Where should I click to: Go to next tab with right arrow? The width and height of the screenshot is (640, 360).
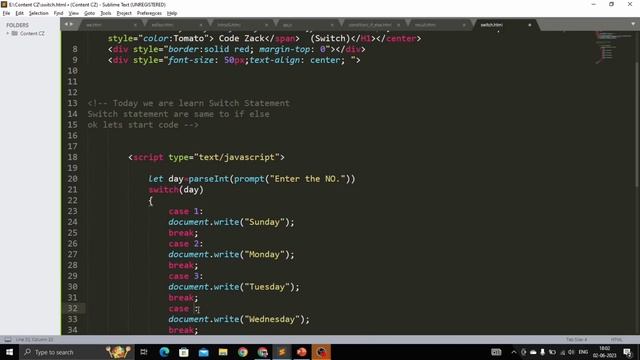pyautogui.click(x=71, y=24)
